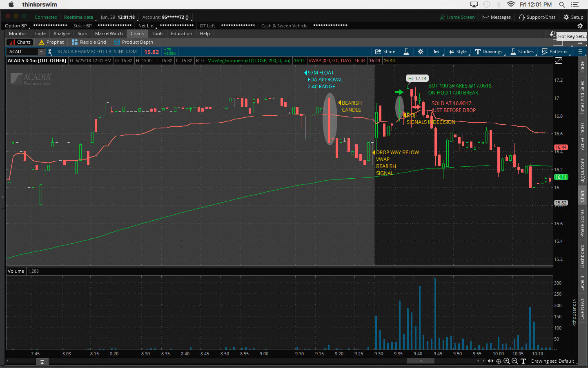Screen dimensions: 588x368
Task: Open the Prophet chart view
Action: (51, 42)
